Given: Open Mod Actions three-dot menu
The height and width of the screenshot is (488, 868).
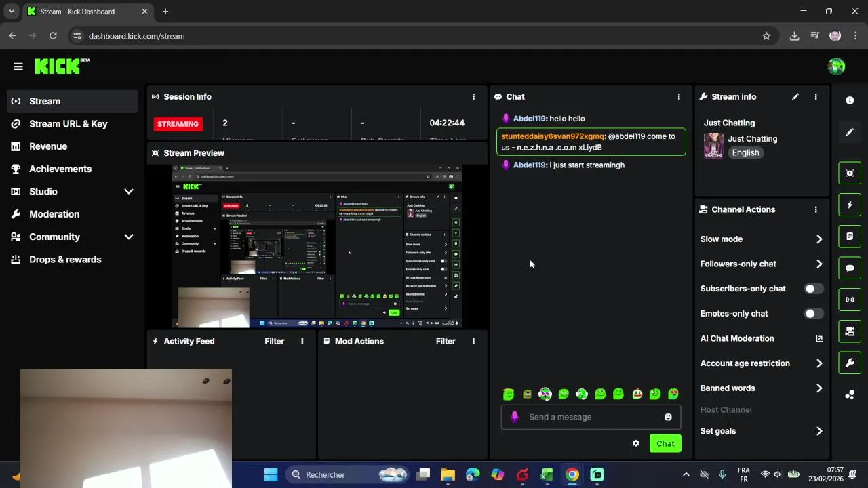Looking at the screenshot, I should click(473, 341).
